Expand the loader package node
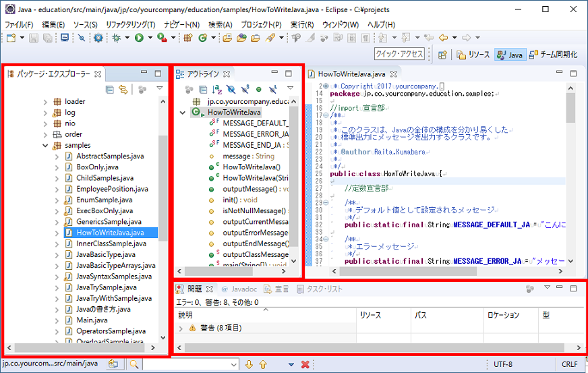Image resolution: width=588 pixels, height=373 pixels. (46, 102)
